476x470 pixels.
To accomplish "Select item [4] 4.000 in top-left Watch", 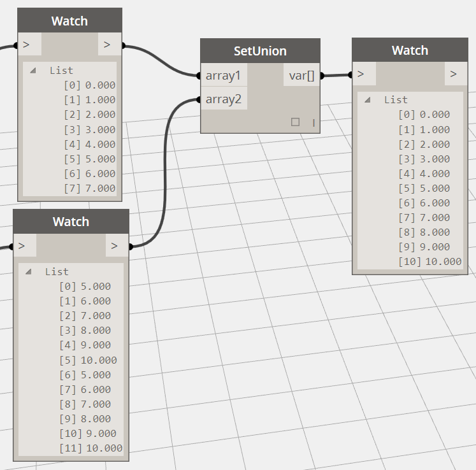I will pos(90,144).
